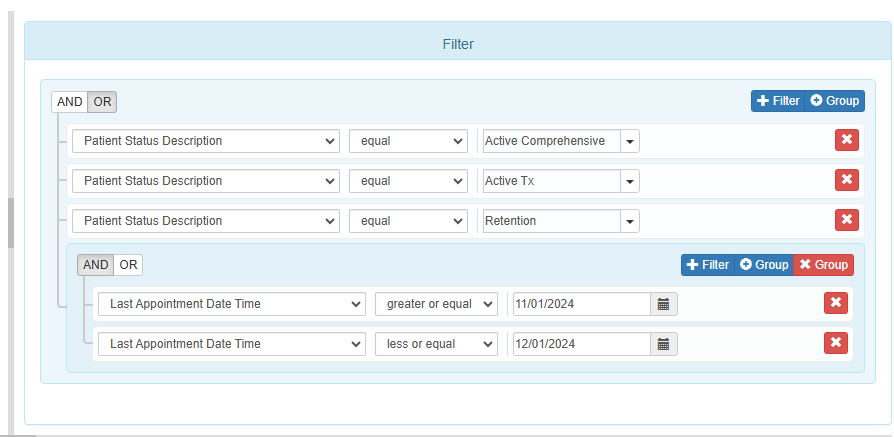894x437 pixels.
Task: Expand the Active Comprehensive value arrow
Action: coord(630,141)
